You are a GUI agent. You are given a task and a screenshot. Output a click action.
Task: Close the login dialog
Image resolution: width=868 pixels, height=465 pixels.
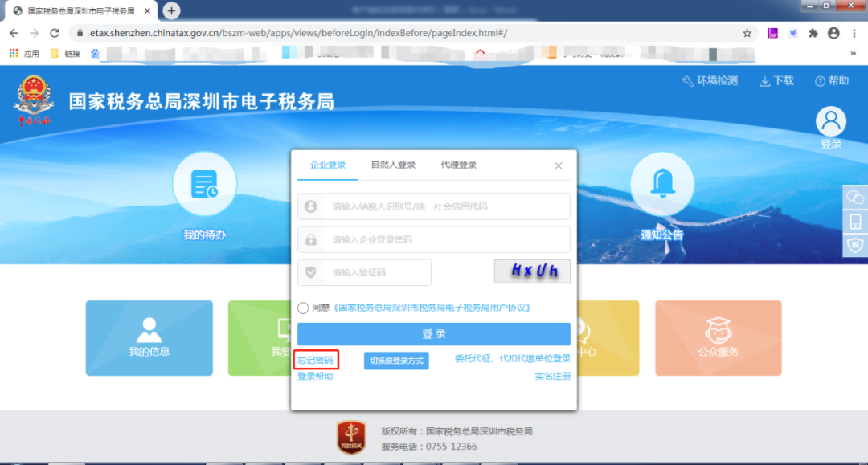click(559, 166)
